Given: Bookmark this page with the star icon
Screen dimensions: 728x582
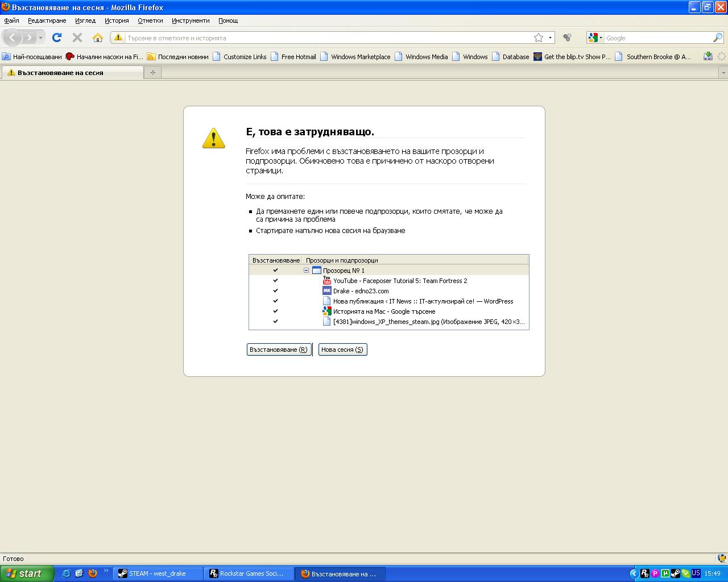Looking at the screenshot, I should click(539, 38).
